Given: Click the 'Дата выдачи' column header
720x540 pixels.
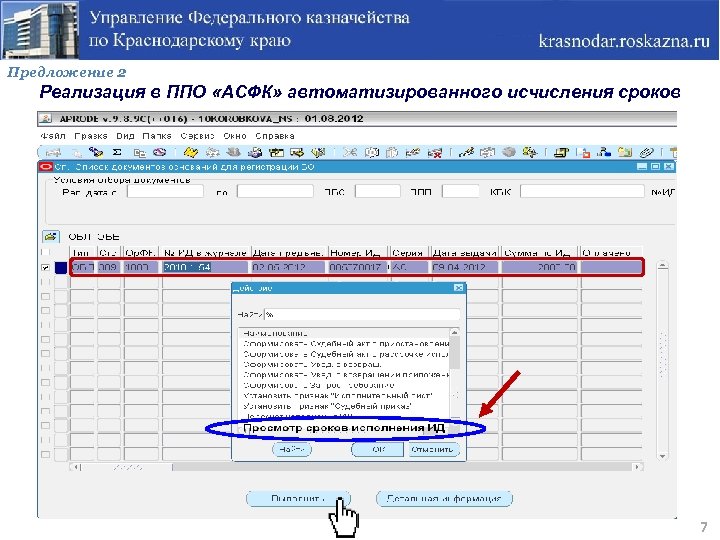Looking at the screenshot, I should point(464,253).
